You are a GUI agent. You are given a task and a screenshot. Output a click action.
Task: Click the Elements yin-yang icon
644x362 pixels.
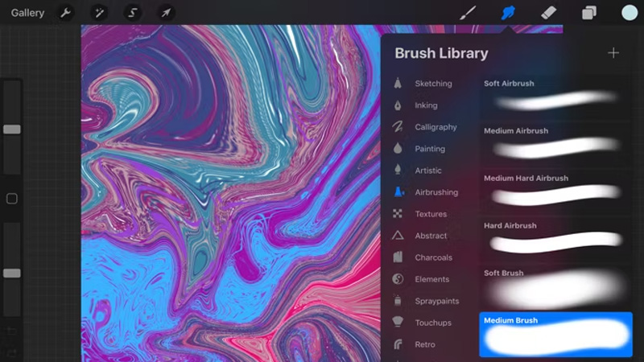[398, 279]
